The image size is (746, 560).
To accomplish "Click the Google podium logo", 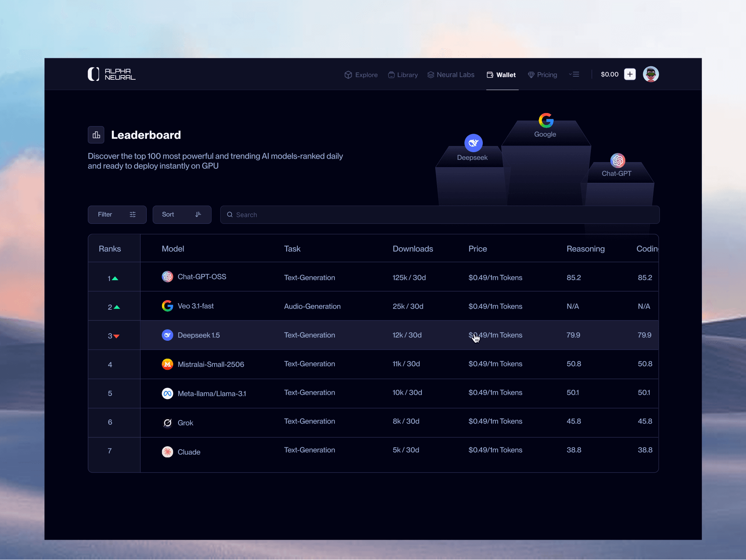I will click(546, 120).
